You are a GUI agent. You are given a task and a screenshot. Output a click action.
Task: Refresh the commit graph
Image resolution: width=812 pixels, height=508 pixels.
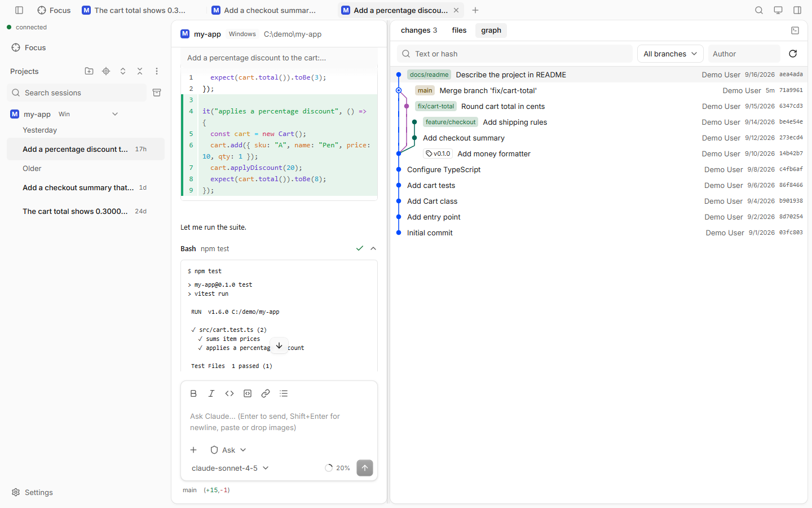click(793, 54)
